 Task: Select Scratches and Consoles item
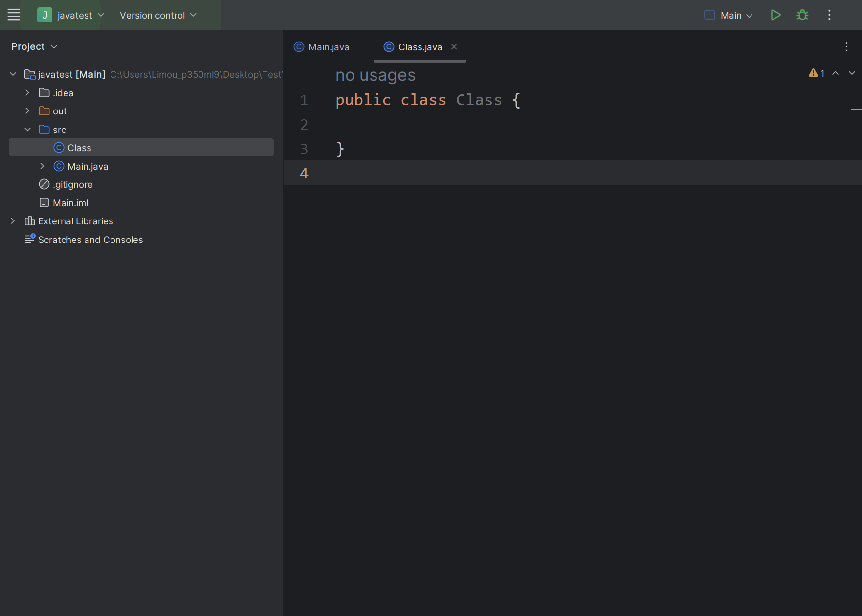coord(90,240)
